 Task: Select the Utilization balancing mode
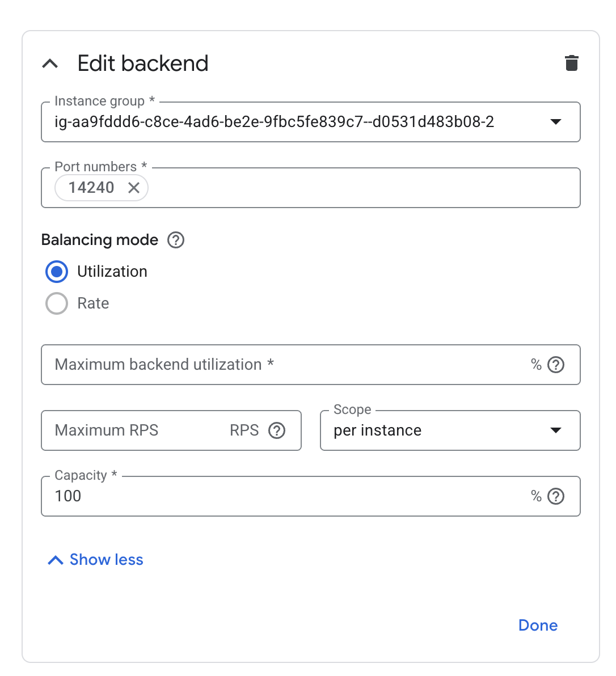(57, 272)
